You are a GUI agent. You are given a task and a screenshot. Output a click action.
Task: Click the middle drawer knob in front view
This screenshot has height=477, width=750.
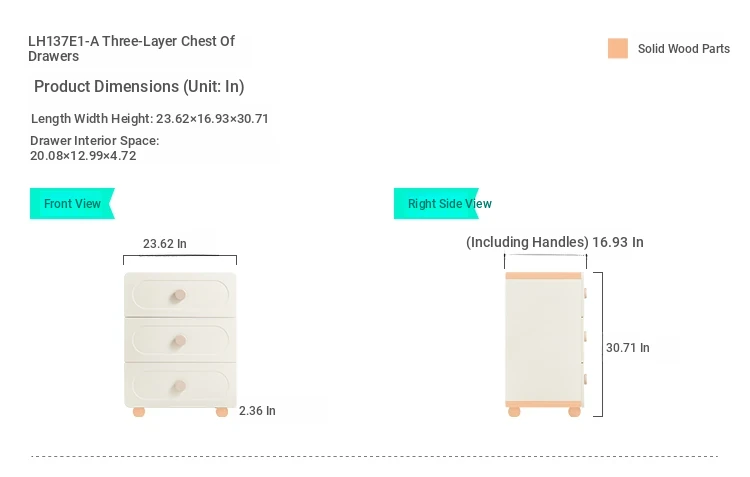coord(179,341)
